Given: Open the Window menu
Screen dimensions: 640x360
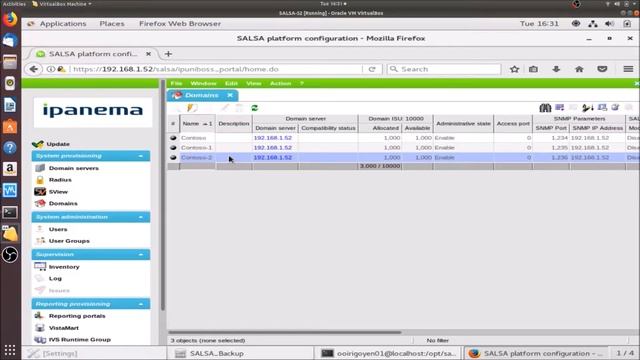Looking at the screenshot, I should click(203, 83).
